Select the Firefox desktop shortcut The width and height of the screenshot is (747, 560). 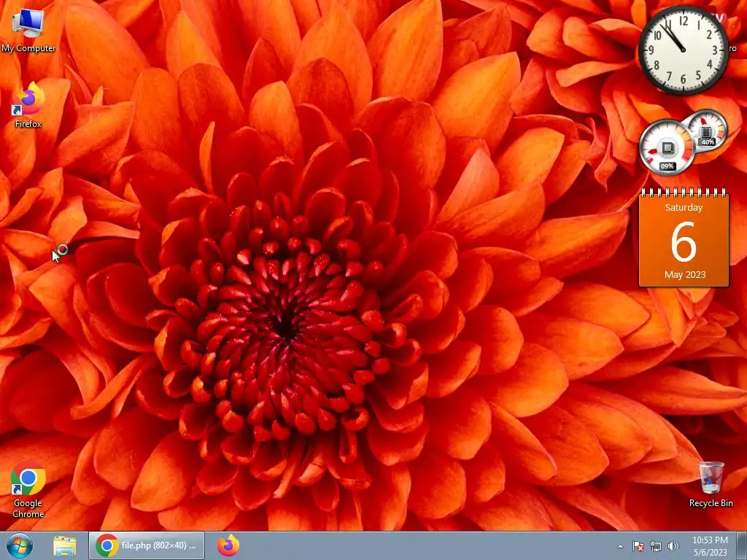click(28, 105)
